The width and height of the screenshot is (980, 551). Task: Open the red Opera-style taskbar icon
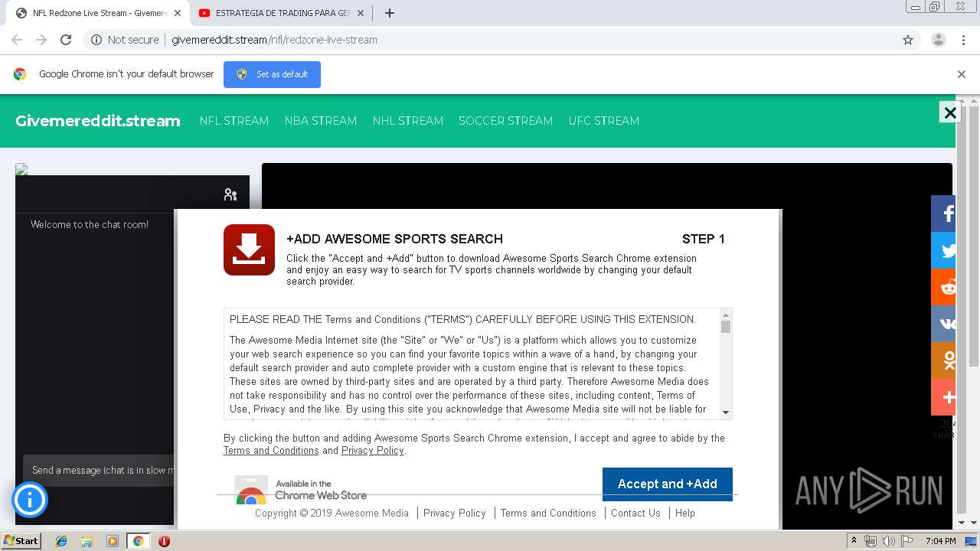click(x=164, y=541)
